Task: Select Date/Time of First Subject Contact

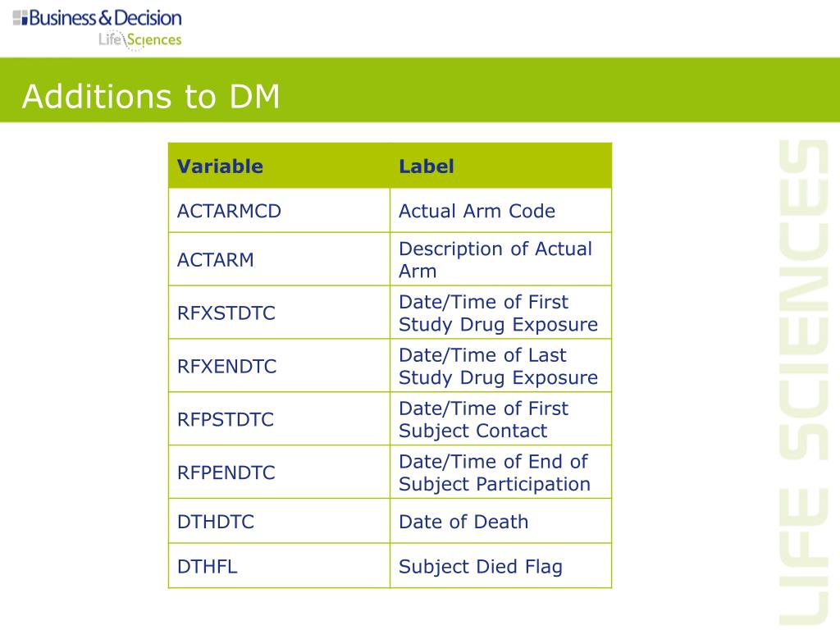Action: point(483,419)
